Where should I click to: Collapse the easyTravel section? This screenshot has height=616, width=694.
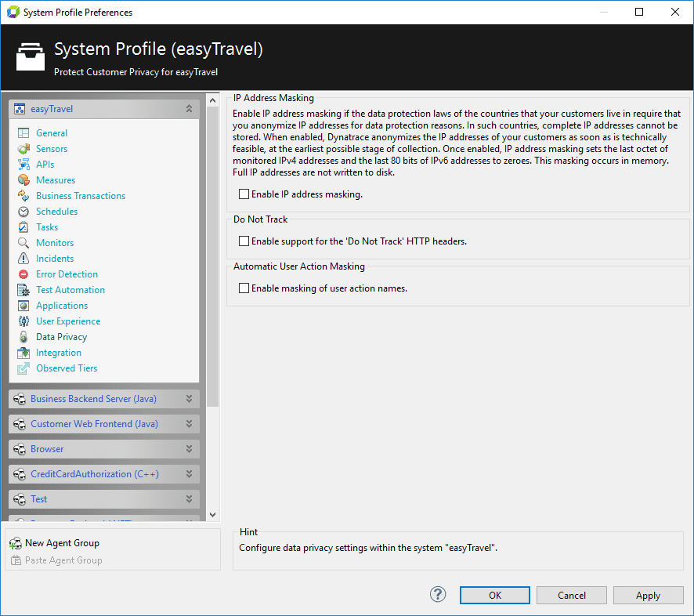[x=189, y=108]
